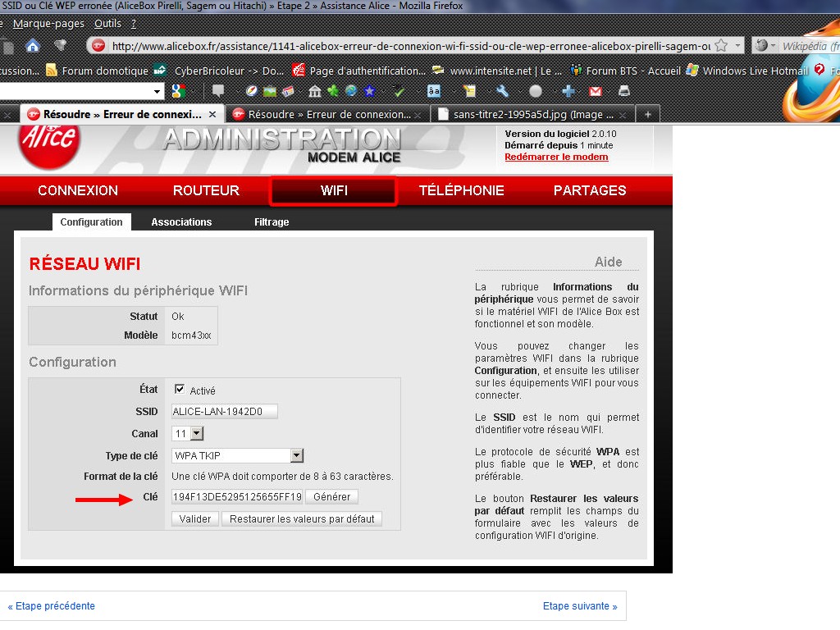Open the Gmail envelope toolbar icon
This screenshot has height=630, width=840.
click(596, 91)
